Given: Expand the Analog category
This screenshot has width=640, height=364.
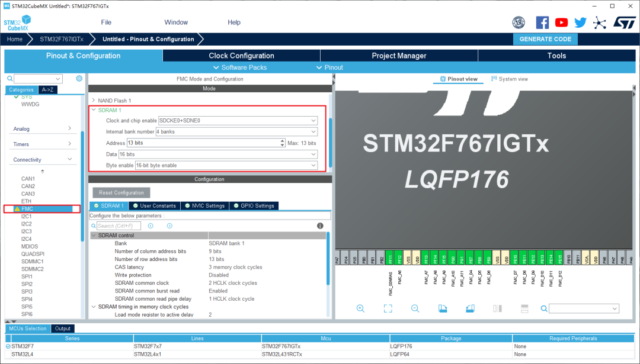Looking at the screenshot, I should (x=69, y=128).
